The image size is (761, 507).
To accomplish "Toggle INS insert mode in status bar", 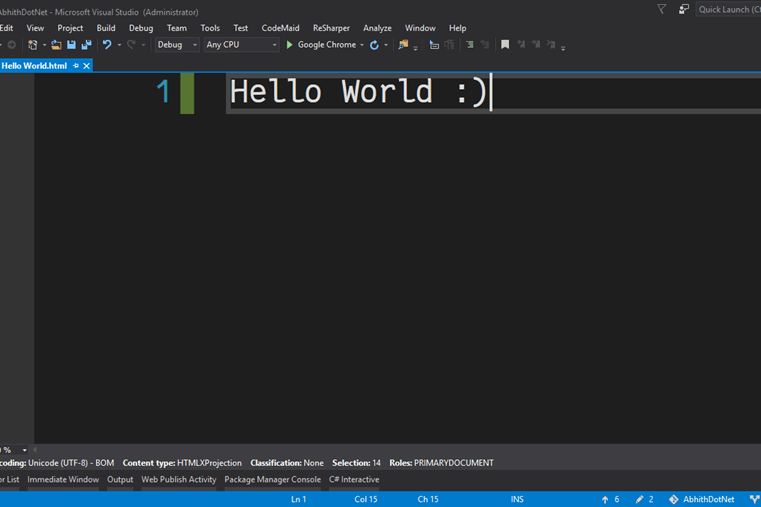I will [x=517, y=499].
